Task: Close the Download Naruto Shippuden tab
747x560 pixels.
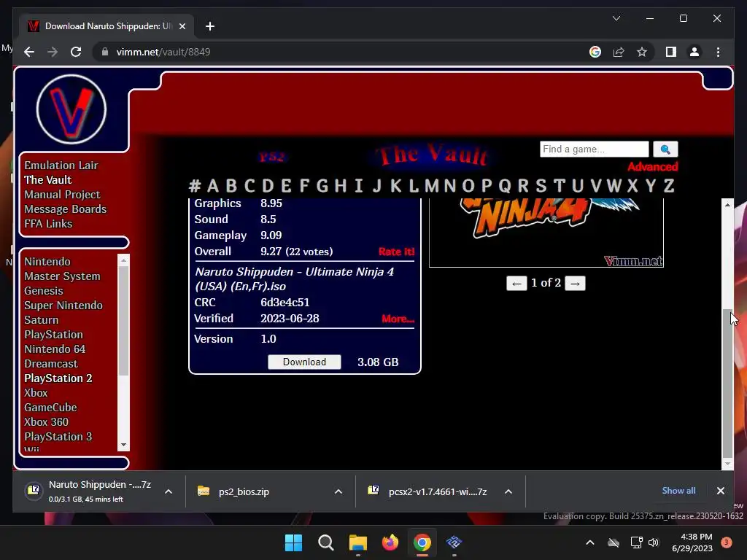Action: (182, 26)
